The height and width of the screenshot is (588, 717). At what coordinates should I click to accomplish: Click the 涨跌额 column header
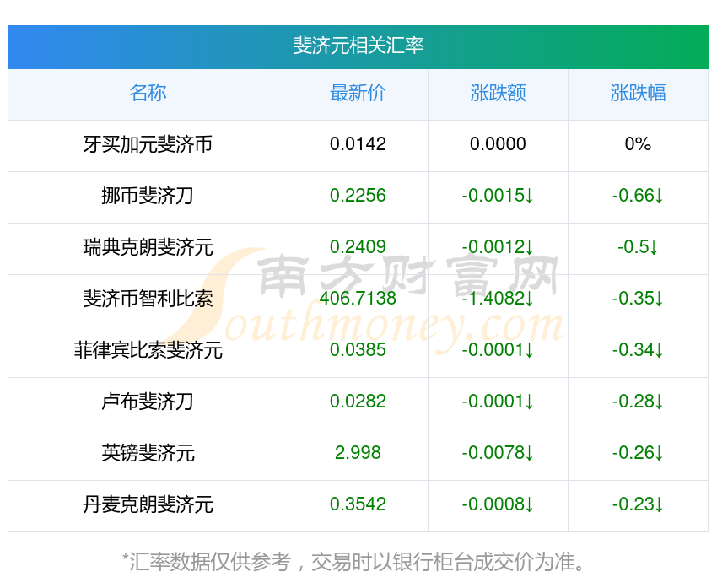[x=498, y=93]
